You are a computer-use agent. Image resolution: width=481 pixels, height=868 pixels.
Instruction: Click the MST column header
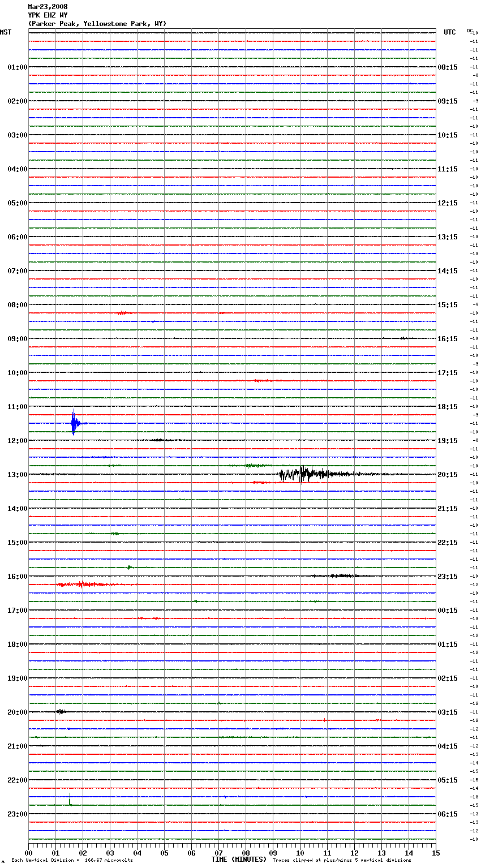coord(6,32)
